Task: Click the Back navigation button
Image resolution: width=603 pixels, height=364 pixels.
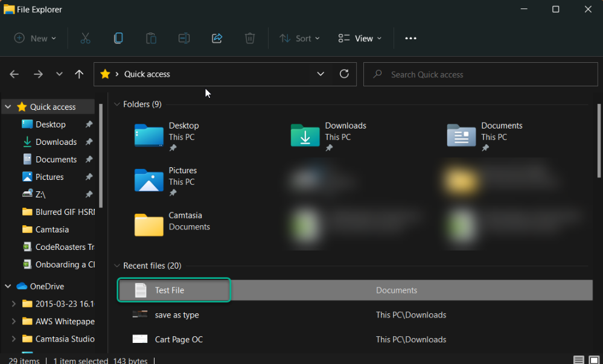Action: 14,74
